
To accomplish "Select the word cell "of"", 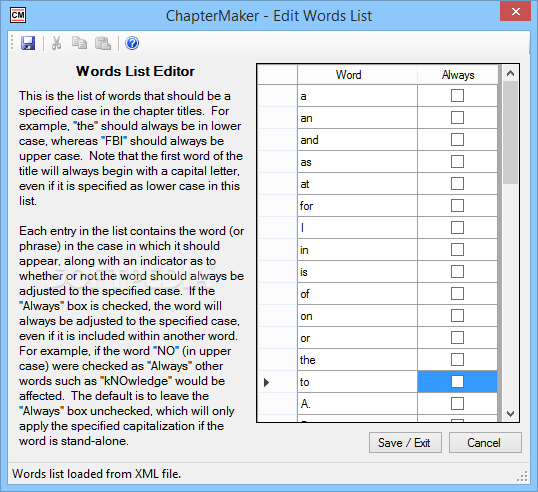I will coord(357,293).
